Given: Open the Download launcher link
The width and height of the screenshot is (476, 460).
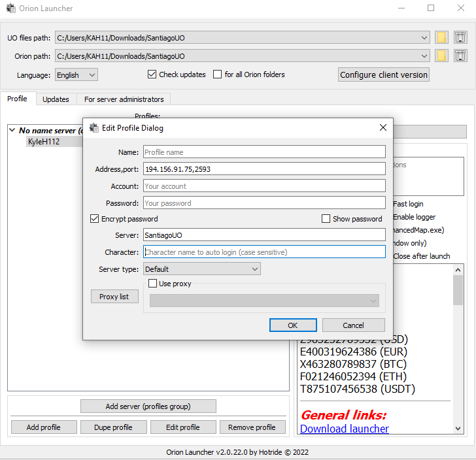Looking at the screenshot, I should point(344,429).
